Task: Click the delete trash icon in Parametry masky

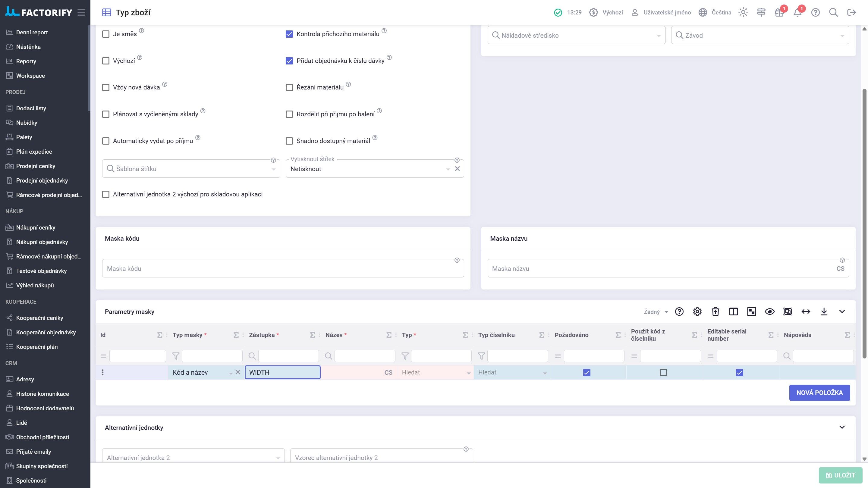Action: coord(715,311)
